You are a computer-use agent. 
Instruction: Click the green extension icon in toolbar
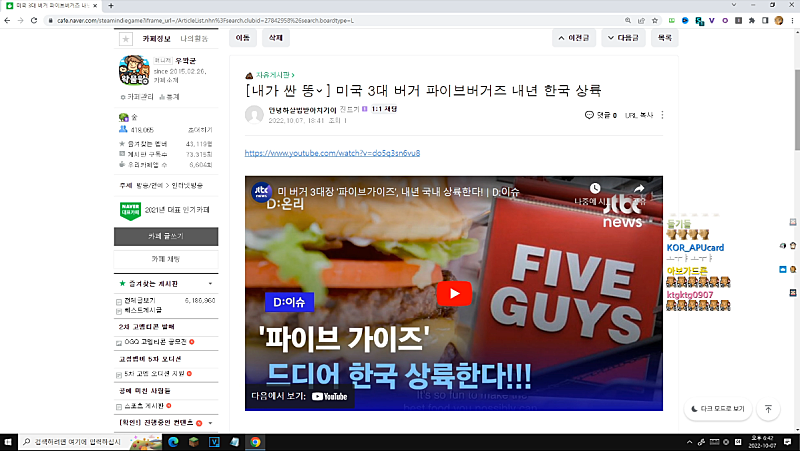(x=672, y=20)
